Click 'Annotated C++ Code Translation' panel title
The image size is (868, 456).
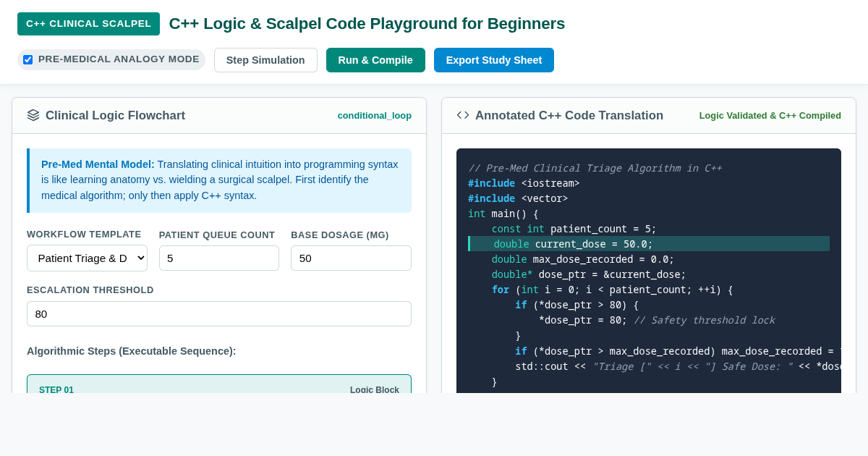(x=569, y=115)
